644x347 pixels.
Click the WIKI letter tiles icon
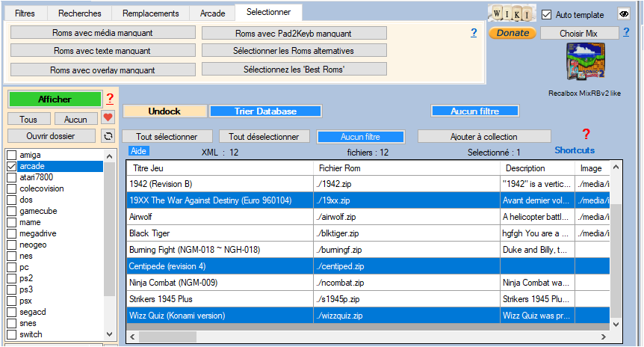point(513,14)
